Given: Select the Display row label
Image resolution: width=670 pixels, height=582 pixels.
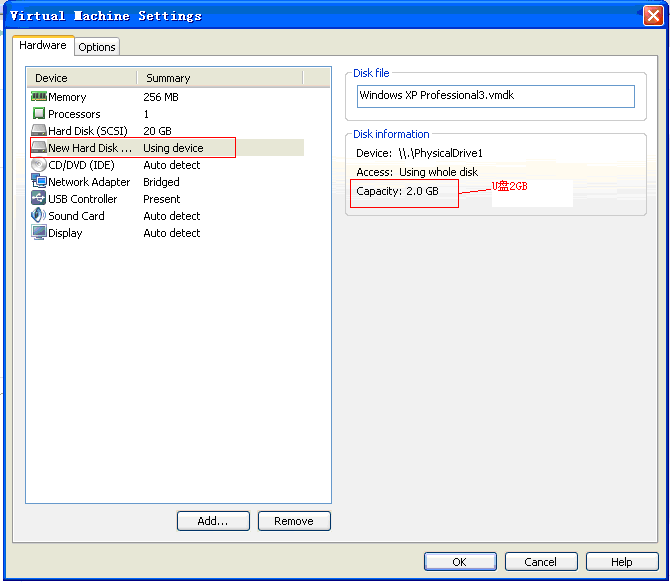Looking at the screenshot, I should pyautogui.click(x=65, y=233).
